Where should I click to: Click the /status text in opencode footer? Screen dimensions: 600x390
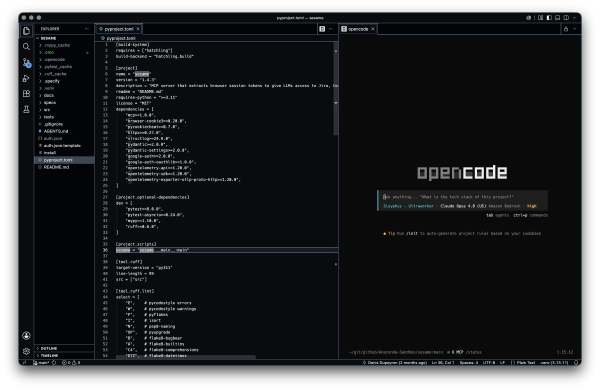coord(473,352)
